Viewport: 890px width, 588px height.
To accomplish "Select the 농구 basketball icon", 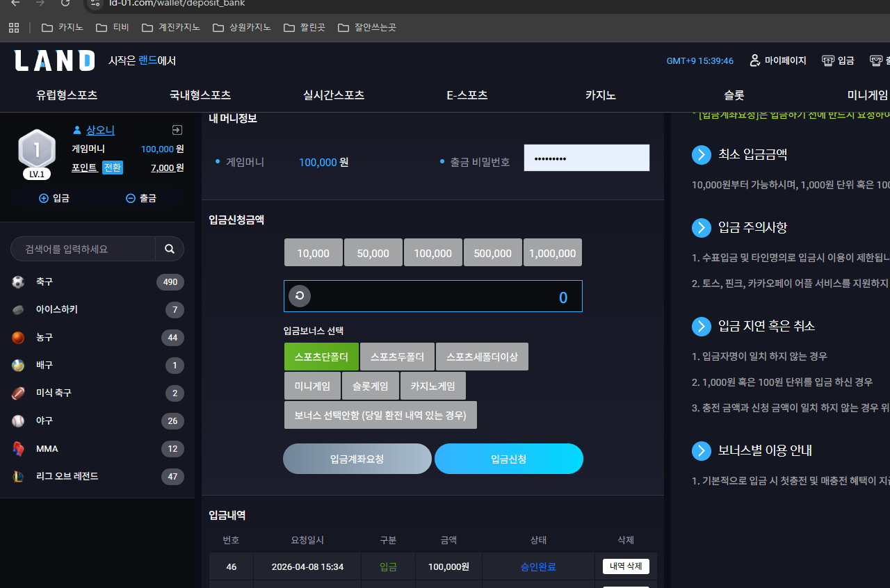I will click(18, 338).
